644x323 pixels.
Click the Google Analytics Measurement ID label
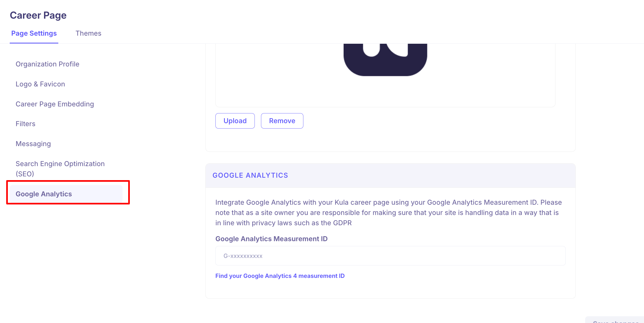point(271,239)
